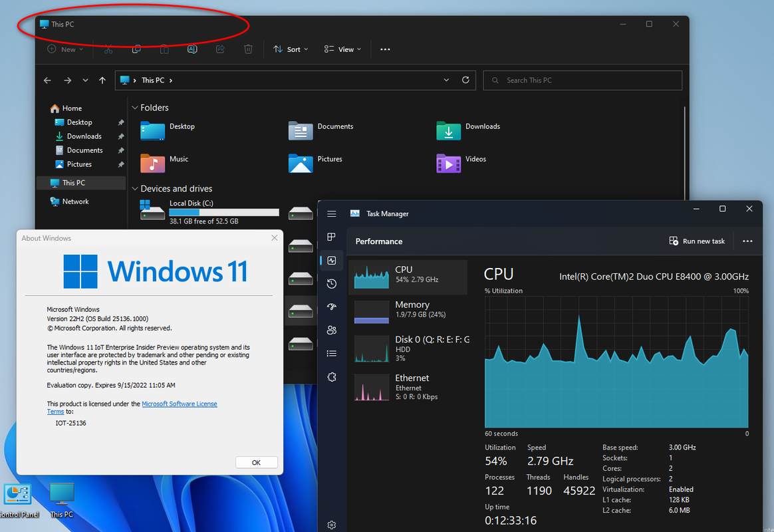774x532 pixels.
Task: Click the Local Disk (C:) usage bar
Action: point(224,212)
